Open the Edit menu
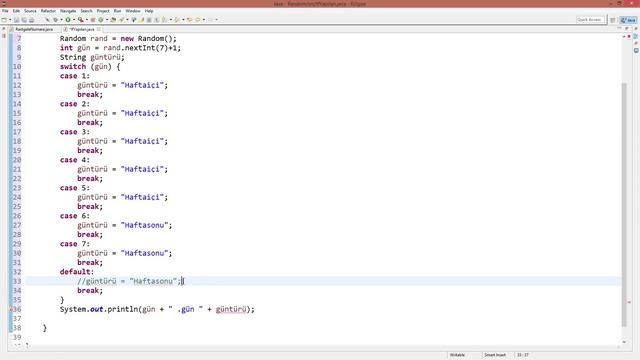This screenshot has height=360, width=640. pyautogui.click(x=16, y=11)
